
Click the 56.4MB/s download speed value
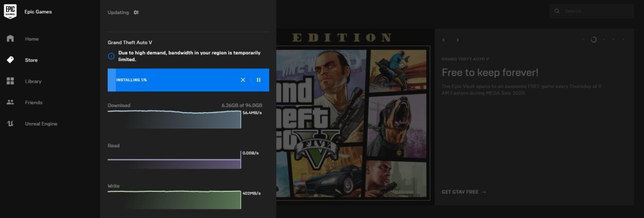[252, 113]
